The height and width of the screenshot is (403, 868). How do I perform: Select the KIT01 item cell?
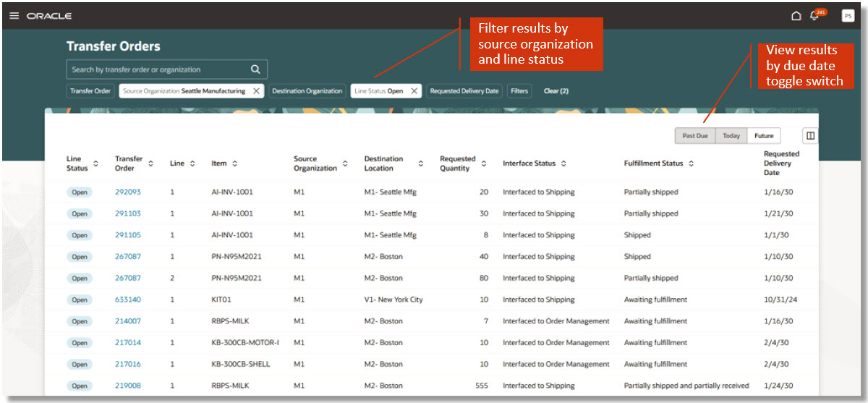pos(221,300)
